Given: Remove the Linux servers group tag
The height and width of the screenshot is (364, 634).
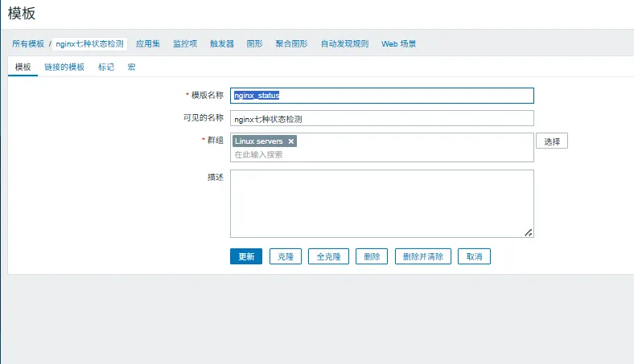Looking at the screenshot, I should click(291, 141).
